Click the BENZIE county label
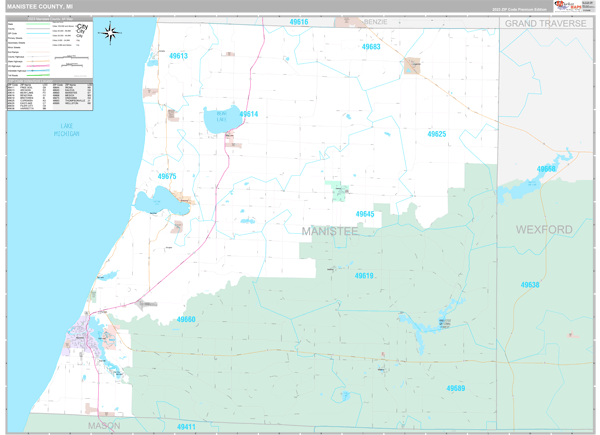 click(376, 21)
